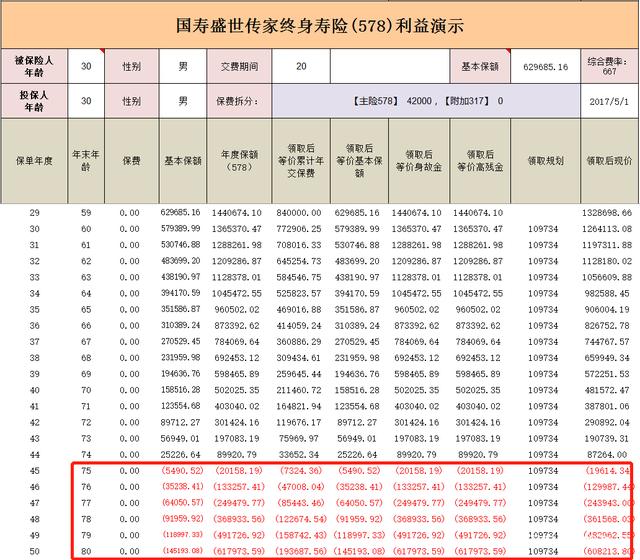Click the 投保人年龄 label cell
The width and height of the screenshot is (640, 560).
(x=34, y=101)
